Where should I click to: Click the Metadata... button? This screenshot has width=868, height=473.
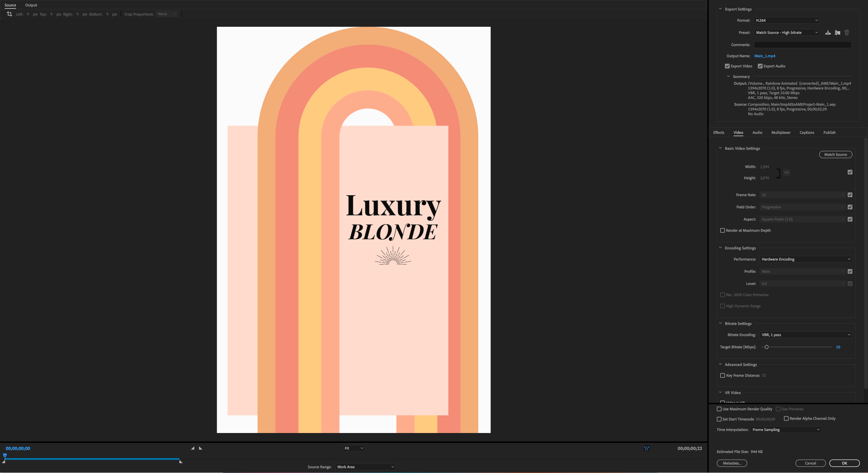[x=732, y=463]
